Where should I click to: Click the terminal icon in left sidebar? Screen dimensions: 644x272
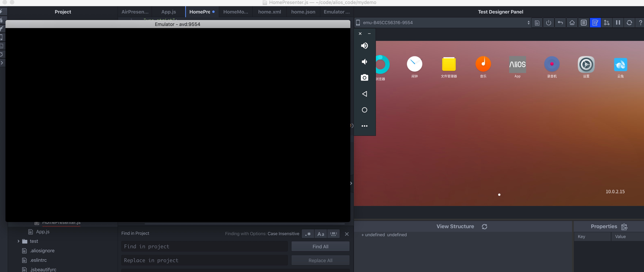pos(2,46)
